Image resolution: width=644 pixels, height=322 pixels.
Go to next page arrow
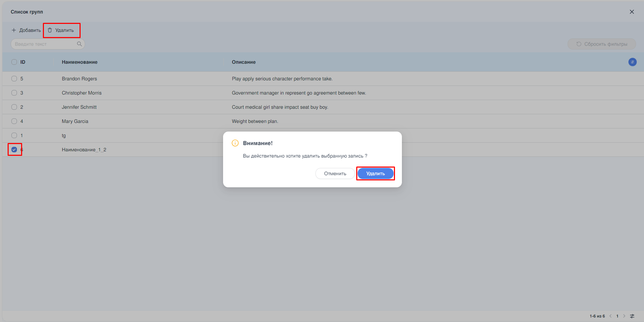pos(624,316)
